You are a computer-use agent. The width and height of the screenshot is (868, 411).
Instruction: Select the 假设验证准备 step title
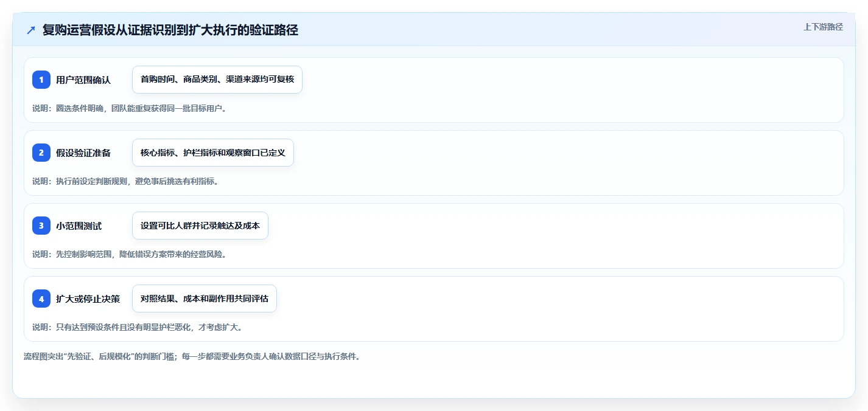[83, 153]
